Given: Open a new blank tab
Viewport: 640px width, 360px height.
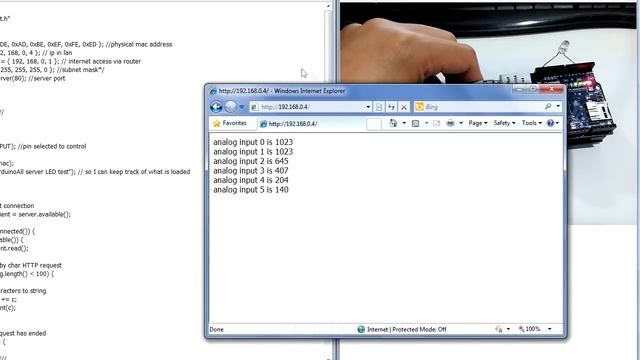Looking at the screenshot, I should [x=374, y=124].
